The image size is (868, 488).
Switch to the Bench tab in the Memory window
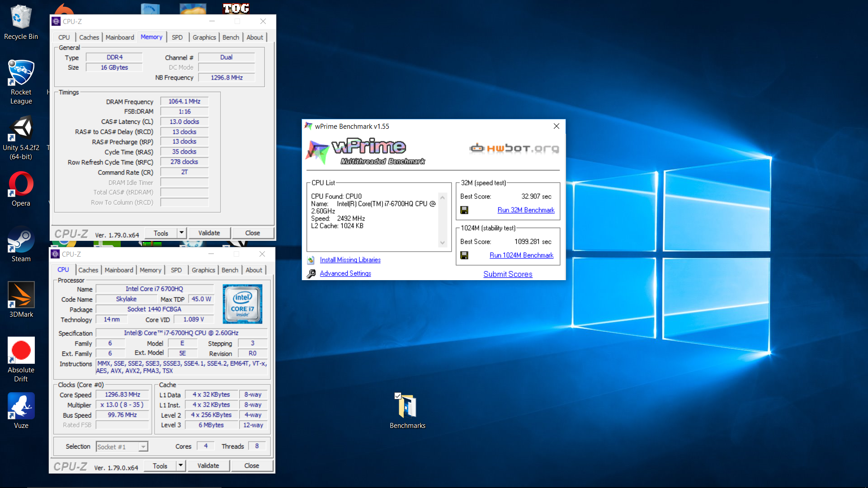click(231, 38)
